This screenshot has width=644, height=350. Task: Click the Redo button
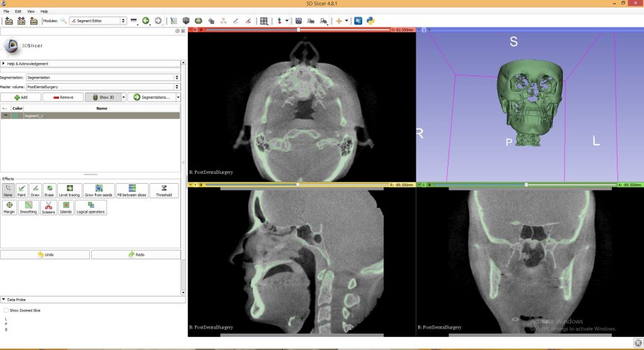click(136, 254)
